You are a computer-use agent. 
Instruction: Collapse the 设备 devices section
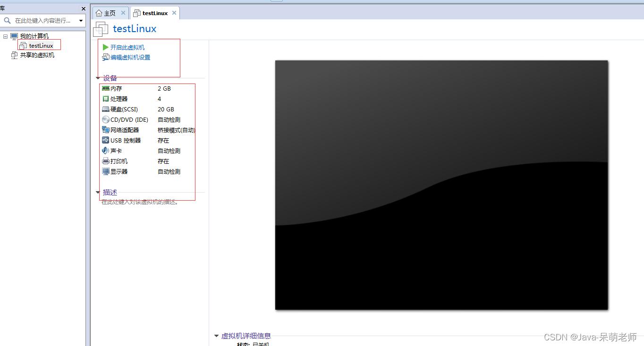point(98,78)
